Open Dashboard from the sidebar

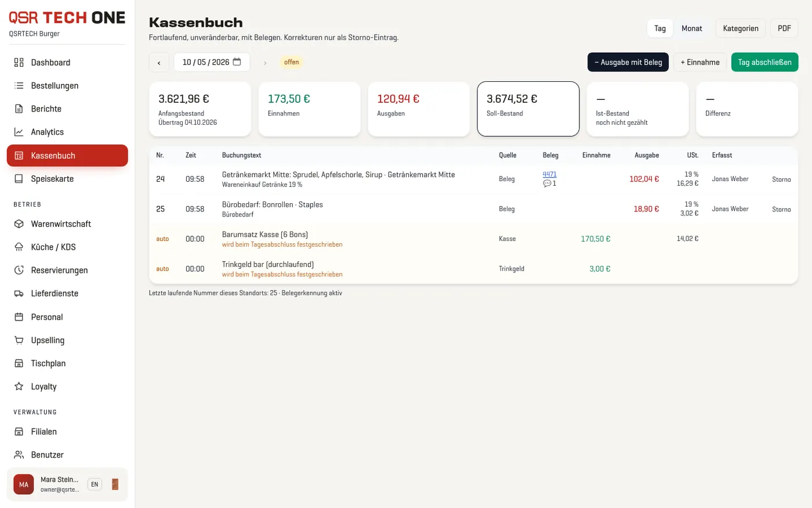67,63
